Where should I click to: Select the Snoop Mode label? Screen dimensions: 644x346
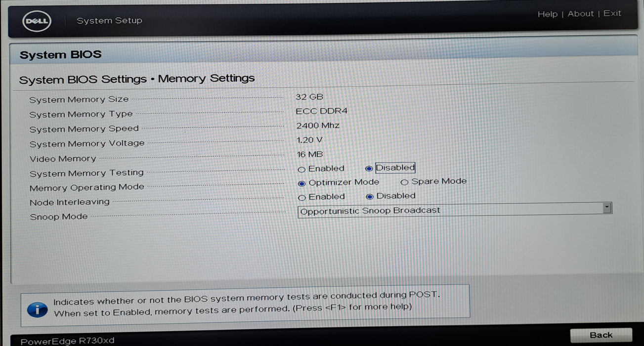coord(59,217)
